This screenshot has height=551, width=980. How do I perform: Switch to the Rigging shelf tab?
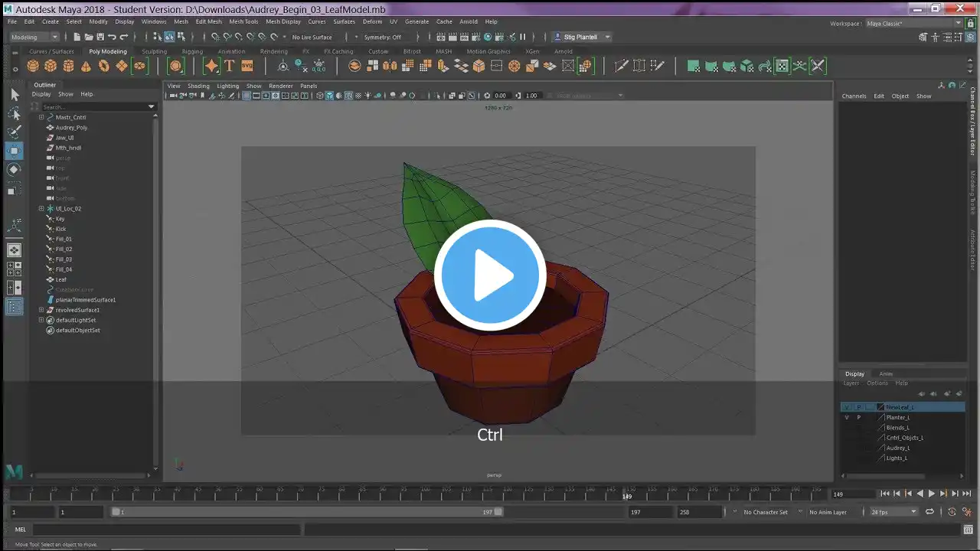click(x=192, y=51)
